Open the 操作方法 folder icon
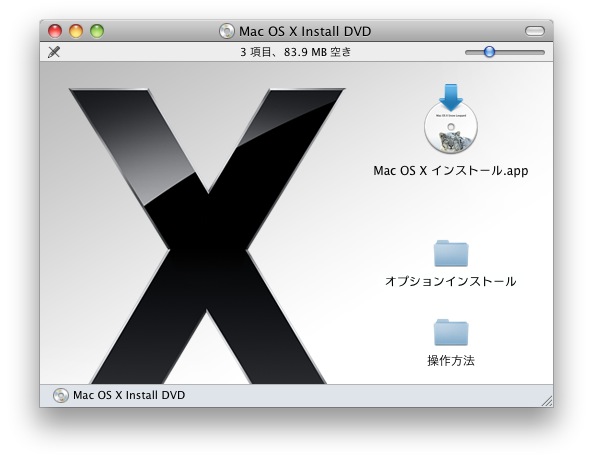 coord(451,332)
